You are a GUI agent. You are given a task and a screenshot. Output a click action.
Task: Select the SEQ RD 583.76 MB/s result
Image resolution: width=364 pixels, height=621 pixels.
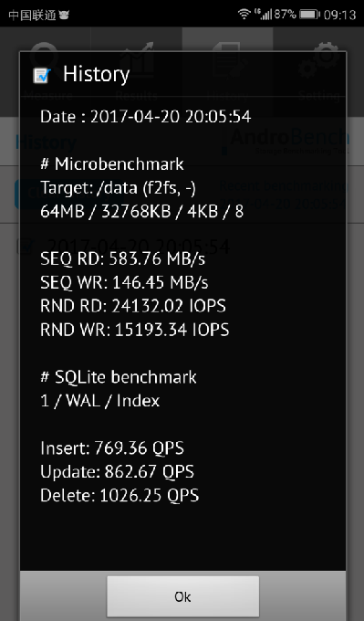122,259
